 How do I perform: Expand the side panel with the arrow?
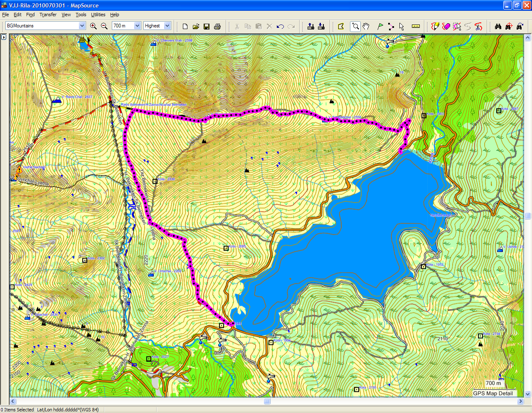pyautogui.click(x=4, y=37)
